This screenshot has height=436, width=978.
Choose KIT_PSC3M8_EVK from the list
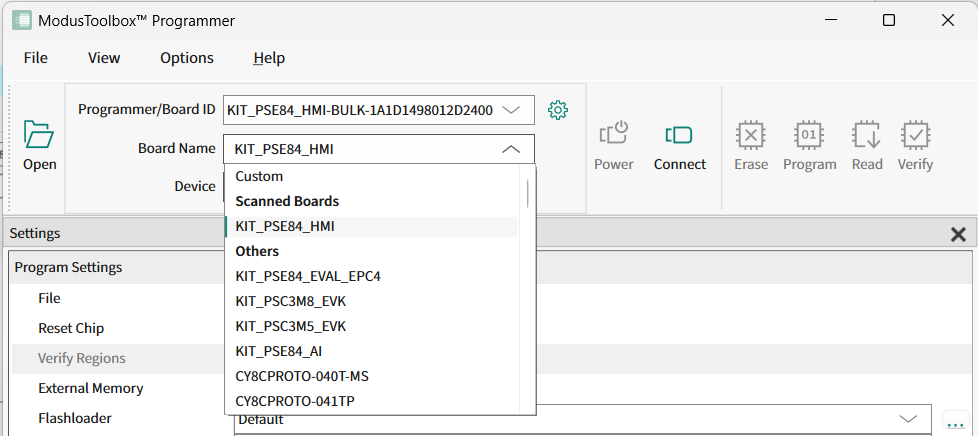(x=371, y=301)
